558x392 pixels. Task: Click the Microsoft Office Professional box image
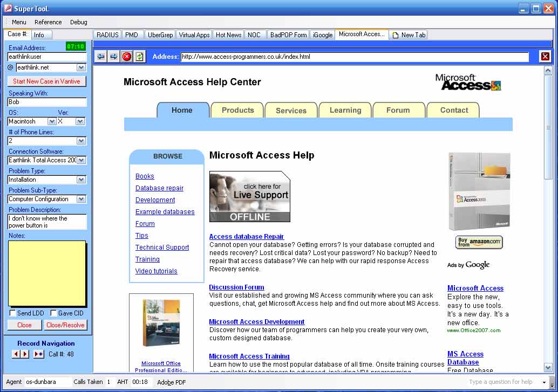(161, 323)
